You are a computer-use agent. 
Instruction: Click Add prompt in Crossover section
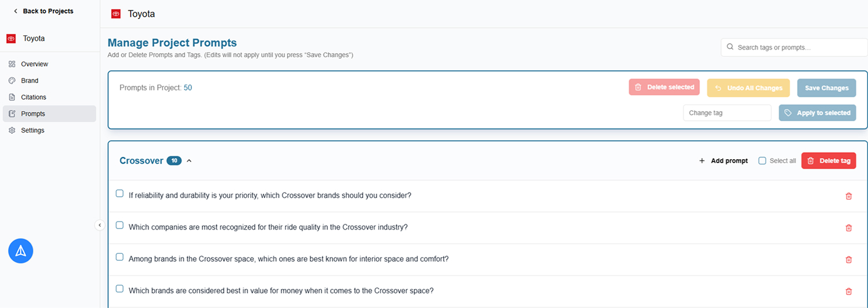[723, 160]
